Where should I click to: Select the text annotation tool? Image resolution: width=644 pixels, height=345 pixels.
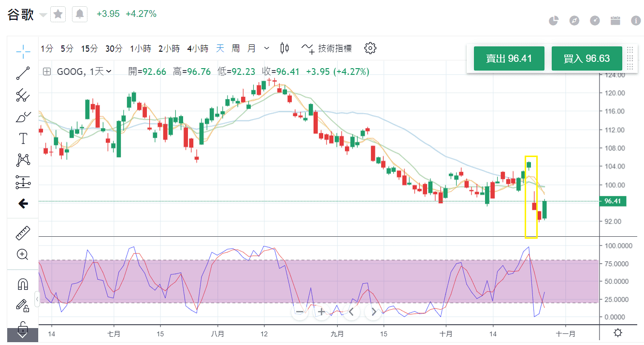[23, 138]
